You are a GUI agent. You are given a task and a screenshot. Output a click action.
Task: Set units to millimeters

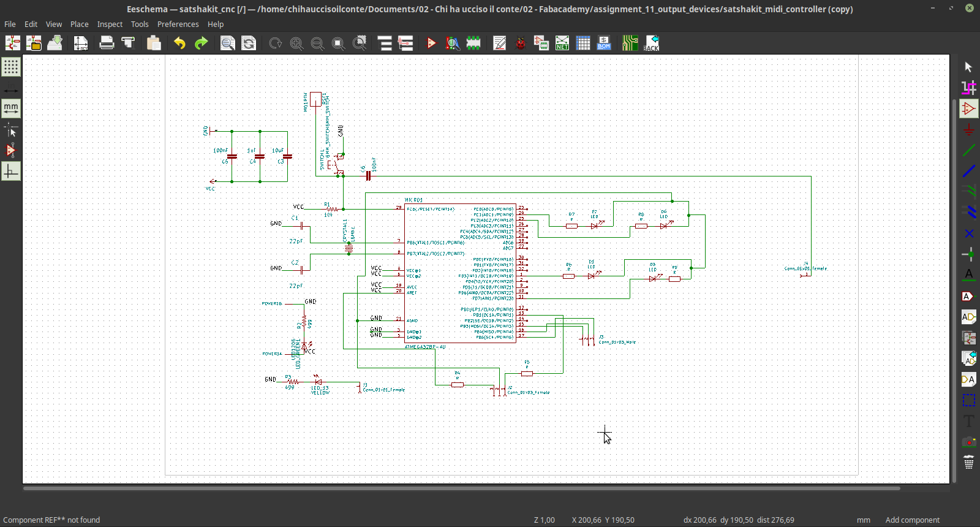coord(11,108)
